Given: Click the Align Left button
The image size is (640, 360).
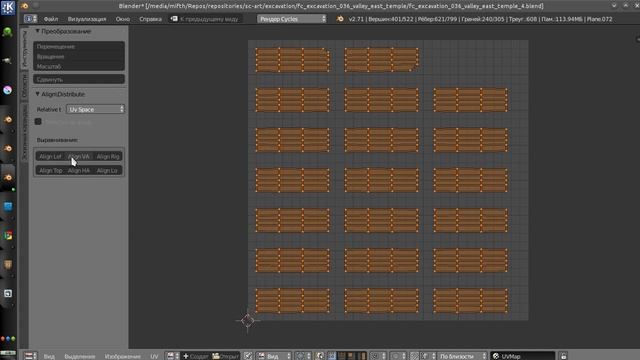Looking at the screenshot, I should click(x=50, y=156).
